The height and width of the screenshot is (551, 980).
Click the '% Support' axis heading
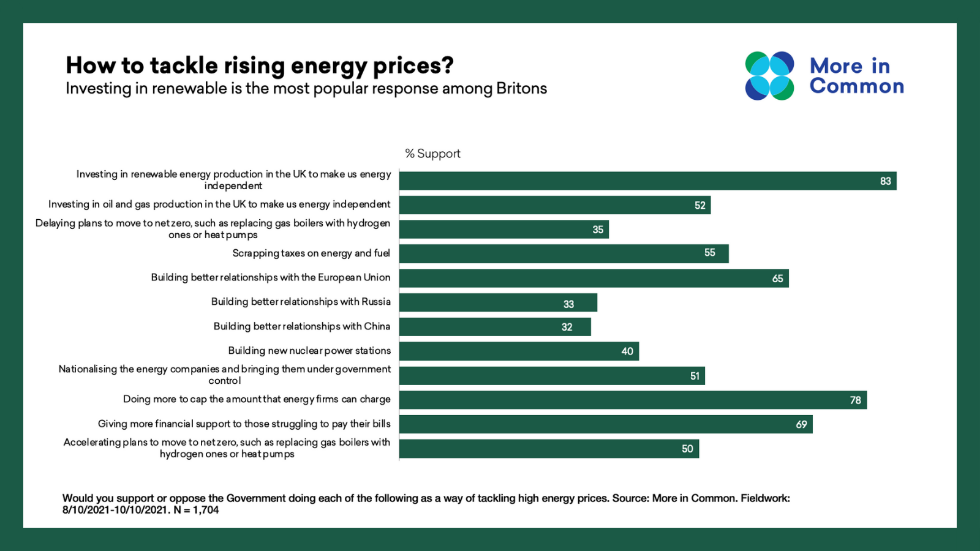(x=432, y=154)
